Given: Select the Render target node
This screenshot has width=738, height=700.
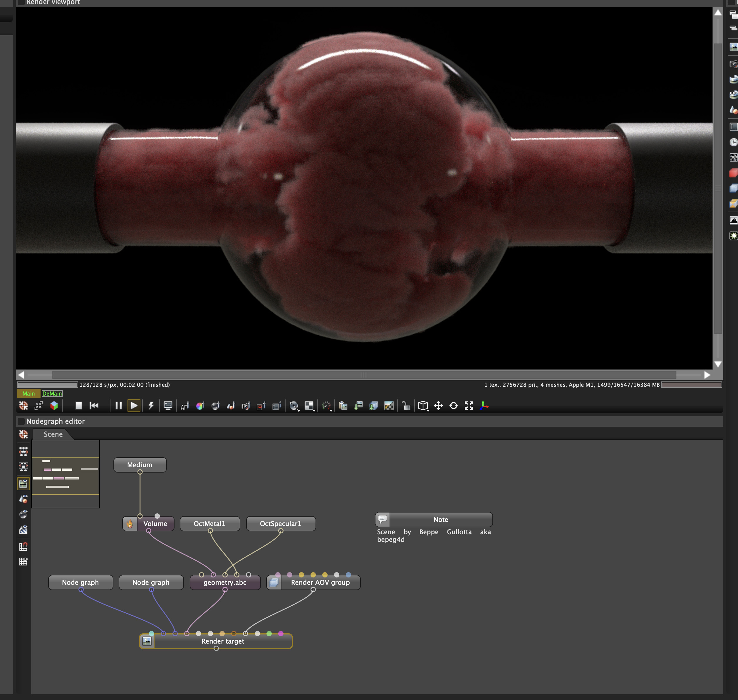Looking at the screenshot, I should pyautogui.click(x=223, y=641).
